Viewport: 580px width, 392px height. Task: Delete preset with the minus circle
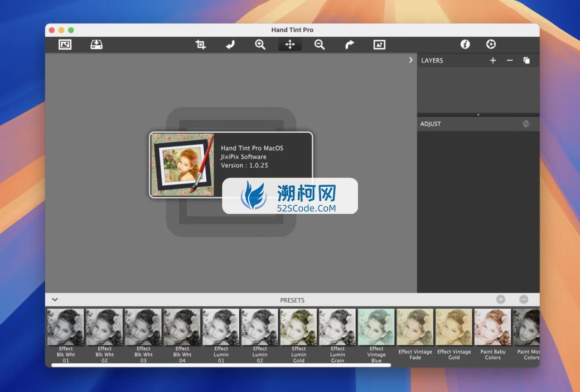(x=524, y=299)
